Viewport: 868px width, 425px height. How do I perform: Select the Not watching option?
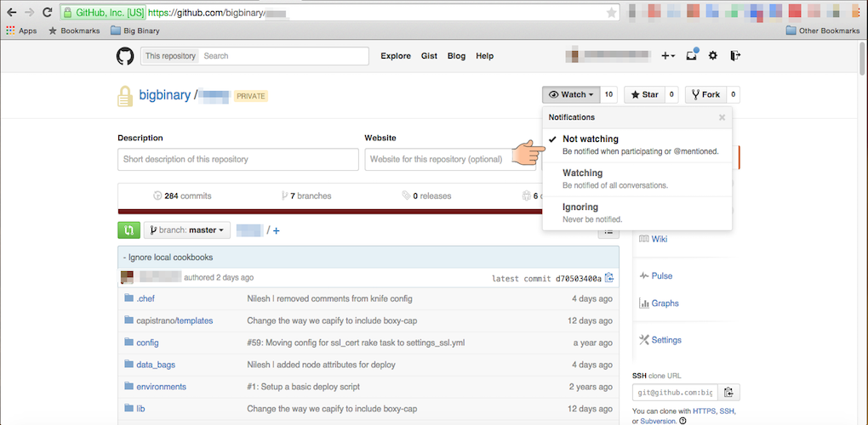(x=637, y=144)
